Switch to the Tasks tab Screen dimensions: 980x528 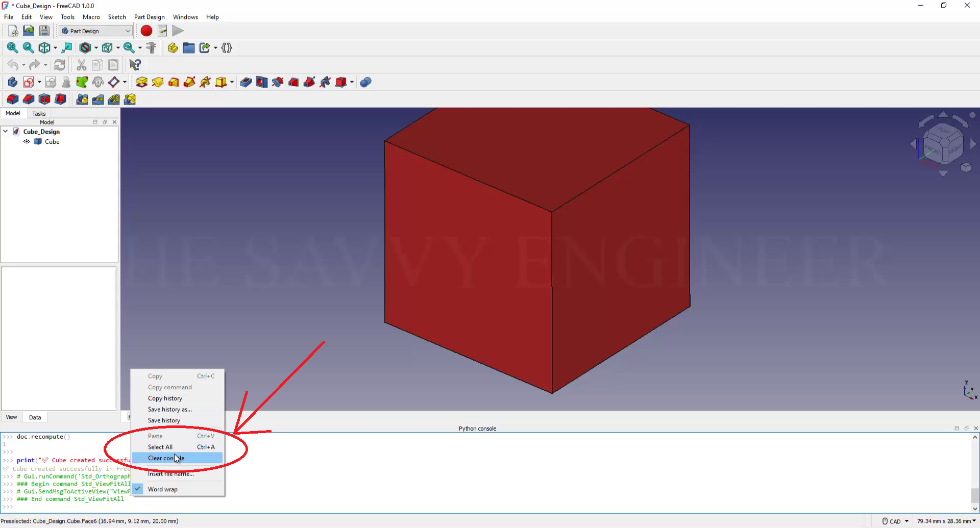coord(39,114)
